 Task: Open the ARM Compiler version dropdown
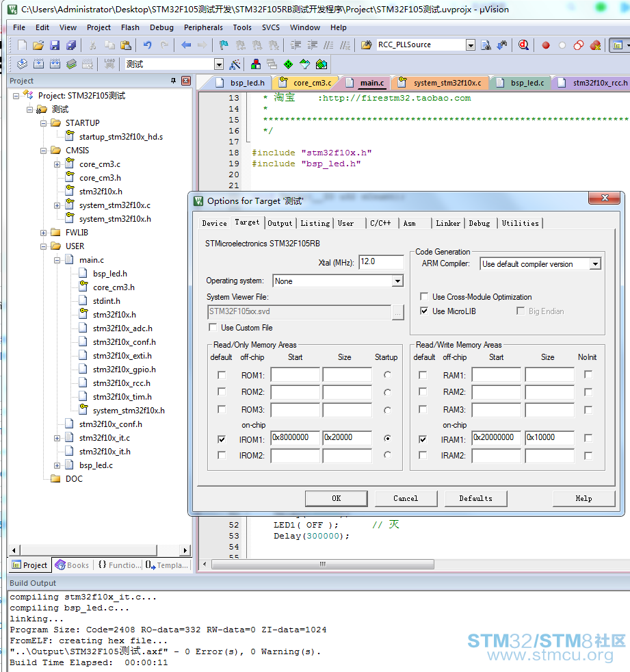[595, 264]
